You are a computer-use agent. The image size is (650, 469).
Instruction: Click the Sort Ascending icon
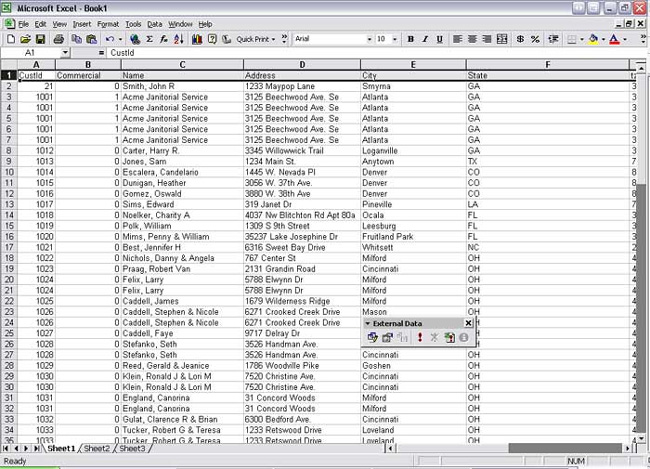tap(177, 39)
